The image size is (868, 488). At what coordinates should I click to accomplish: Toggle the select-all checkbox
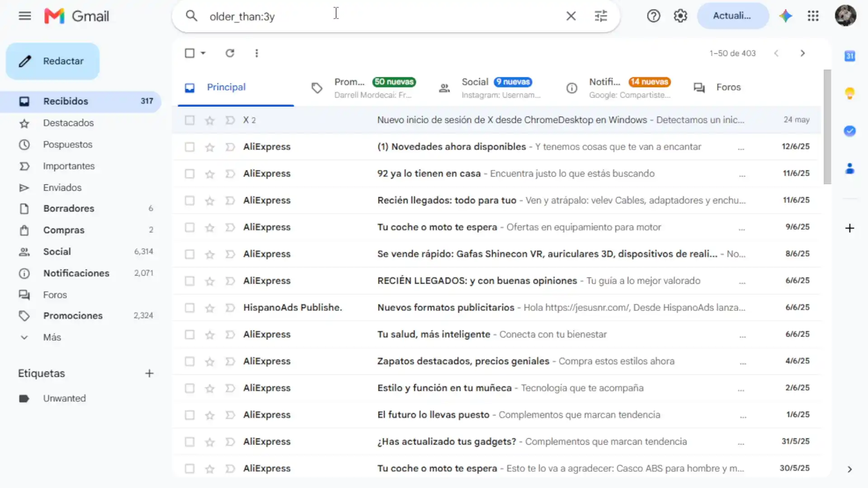click(x=189, y=53)
